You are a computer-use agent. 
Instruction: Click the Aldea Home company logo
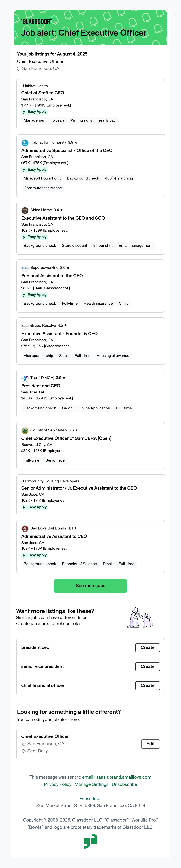click(x=25, y=210)
